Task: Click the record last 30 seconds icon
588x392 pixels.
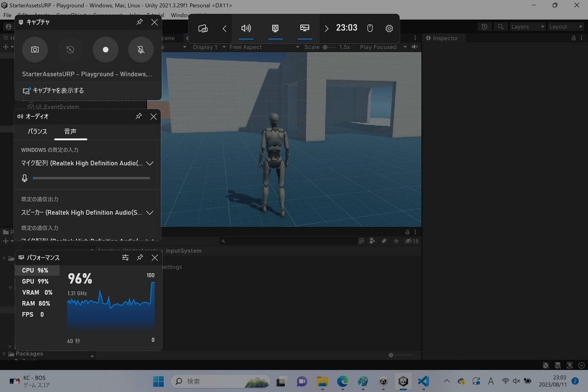Action: pyautogui.click(x=70, y=49)
